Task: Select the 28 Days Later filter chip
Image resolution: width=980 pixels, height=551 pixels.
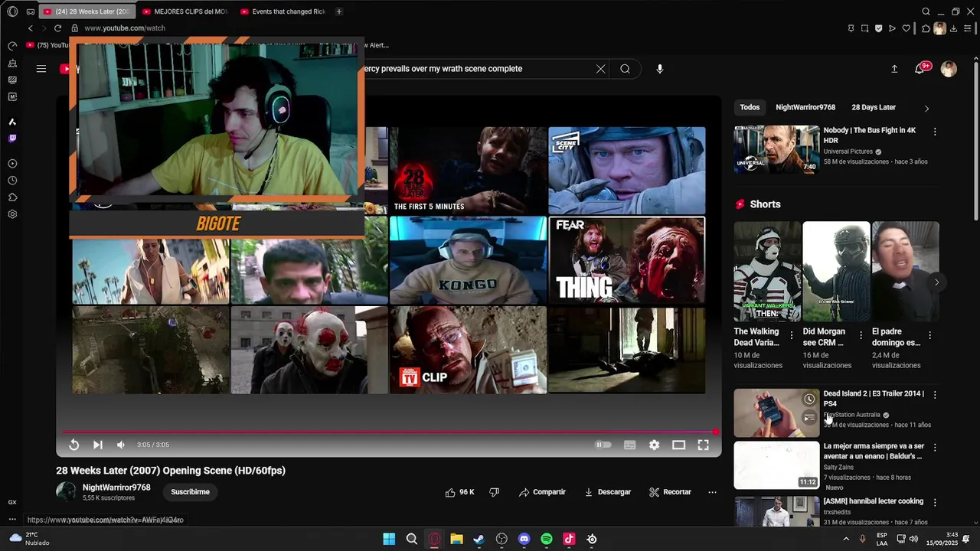Action: point(874,107)
